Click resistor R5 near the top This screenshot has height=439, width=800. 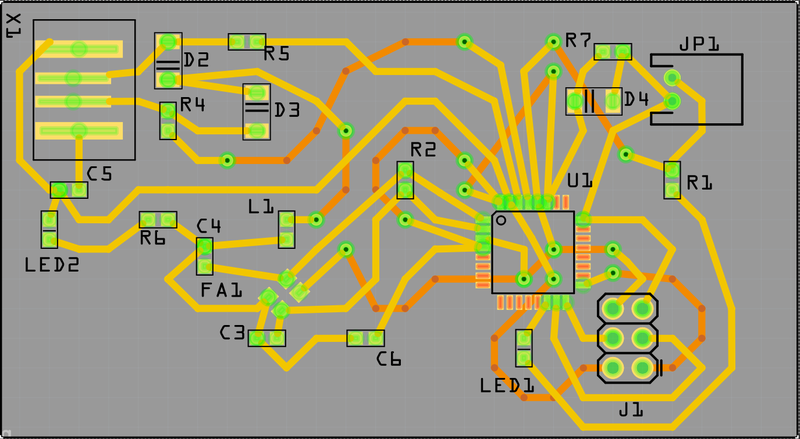(247, 41)
